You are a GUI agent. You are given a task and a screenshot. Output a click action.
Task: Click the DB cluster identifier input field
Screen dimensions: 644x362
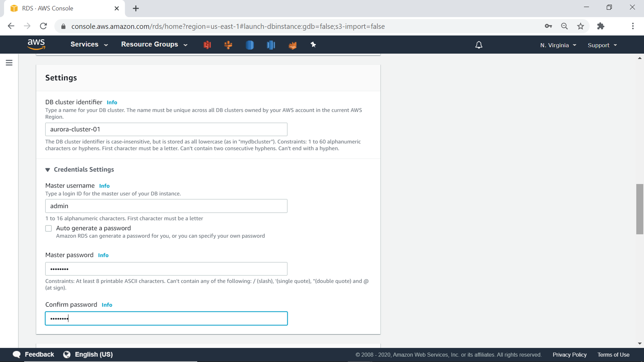point(166,129)
